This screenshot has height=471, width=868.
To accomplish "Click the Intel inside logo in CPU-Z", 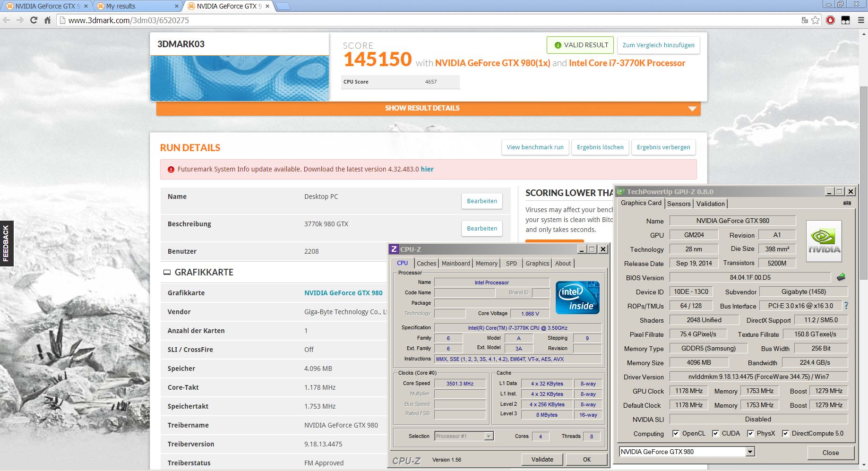I will pyautogui.click(x=577, y=298).
